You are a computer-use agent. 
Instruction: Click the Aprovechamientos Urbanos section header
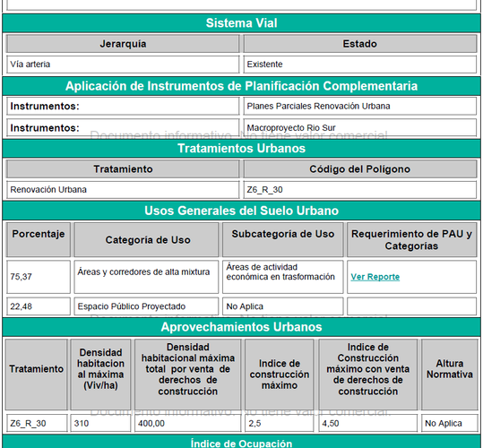click(x=242, y=327)
